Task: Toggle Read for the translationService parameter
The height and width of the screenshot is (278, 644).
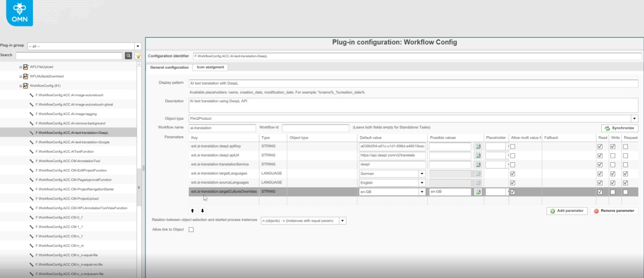Action: 600,165
